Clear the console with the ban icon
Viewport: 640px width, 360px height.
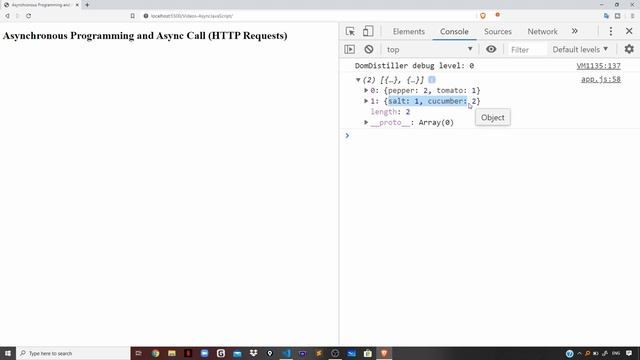coord(369,49)
